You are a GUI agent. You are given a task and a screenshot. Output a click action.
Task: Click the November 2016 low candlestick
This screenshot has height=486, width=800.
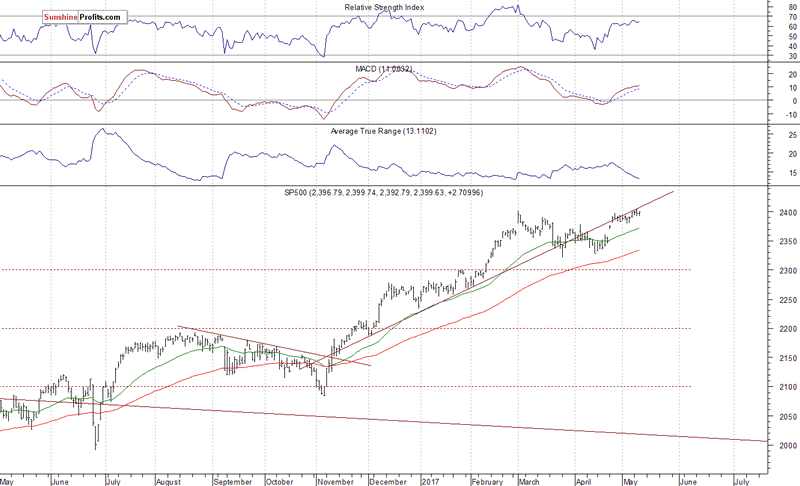point(324,390)
